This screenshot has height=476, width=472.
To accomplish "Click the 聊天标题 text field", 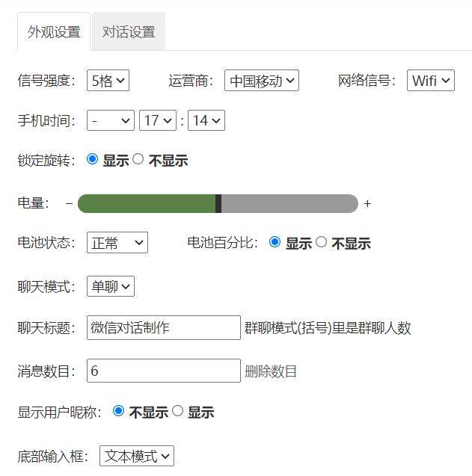I will point(164,327).
